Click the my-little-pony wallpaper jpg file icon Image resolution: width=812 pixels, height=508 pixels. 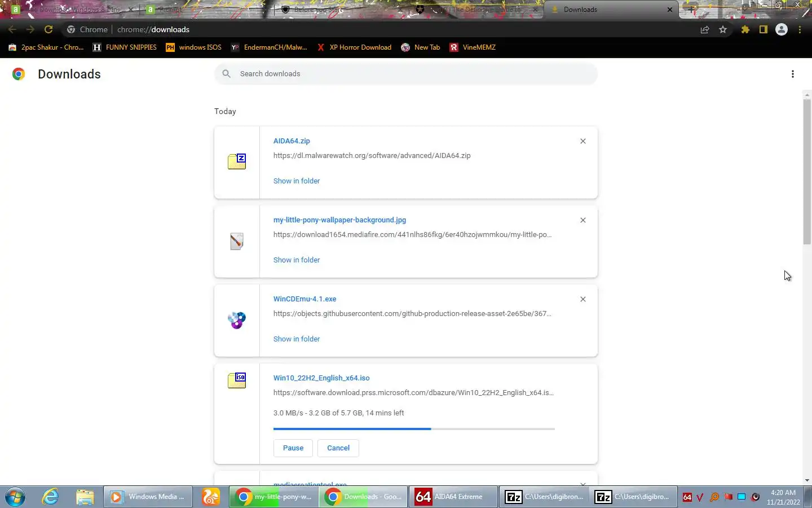(237, 241)
